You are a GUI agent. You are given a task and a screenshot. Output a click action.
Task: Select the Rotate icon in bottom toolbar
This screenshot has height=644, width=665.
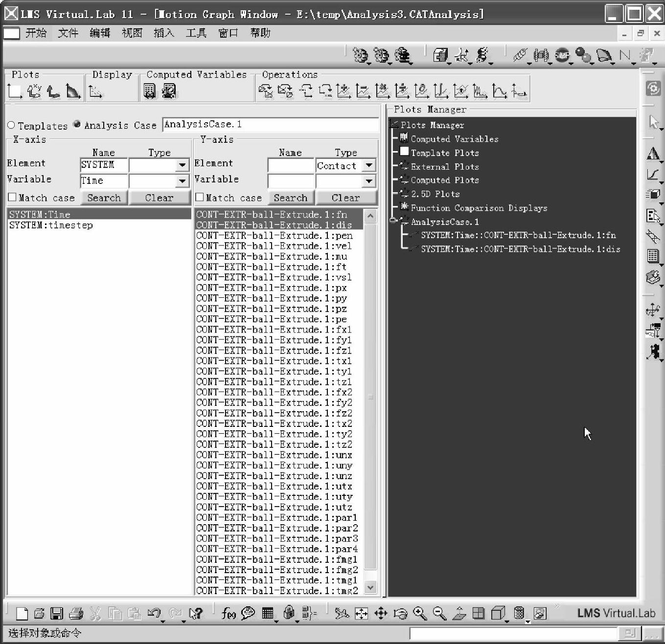tap(401, 613)
